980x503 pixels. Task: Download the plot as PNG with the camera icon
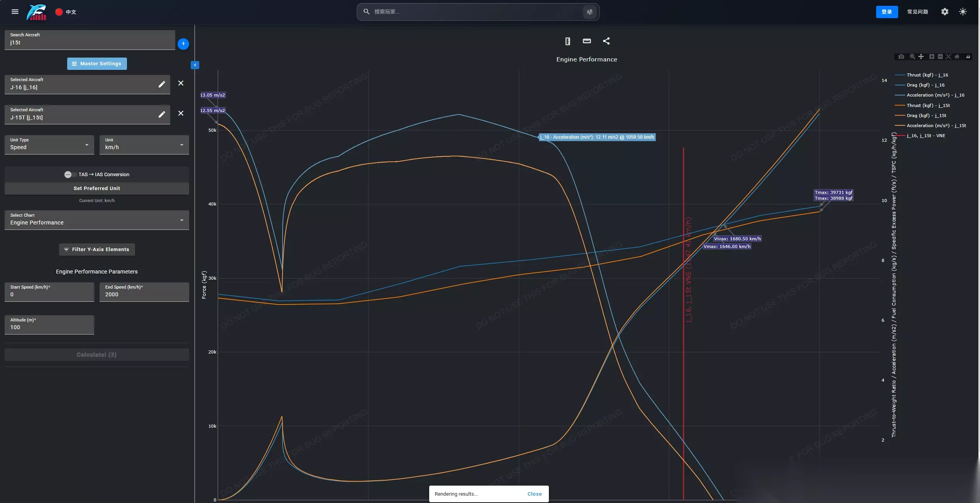(901, 56)
